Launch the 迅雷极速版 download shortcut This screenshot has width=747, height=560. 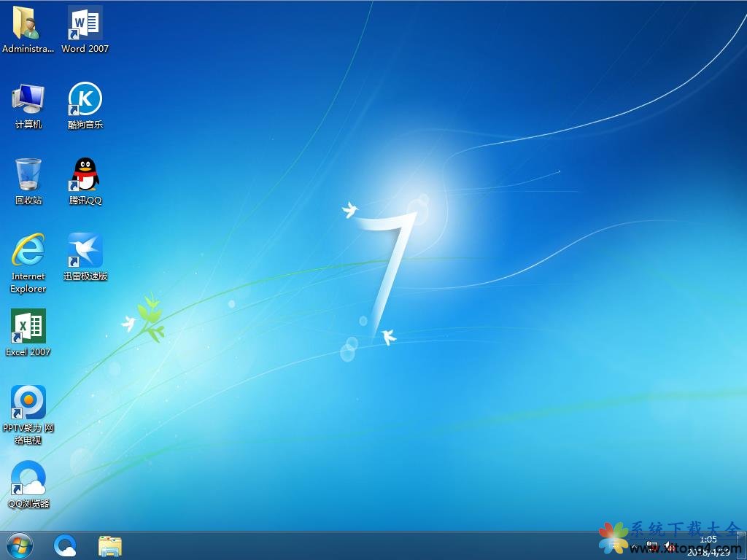click(x=85, y=257)
